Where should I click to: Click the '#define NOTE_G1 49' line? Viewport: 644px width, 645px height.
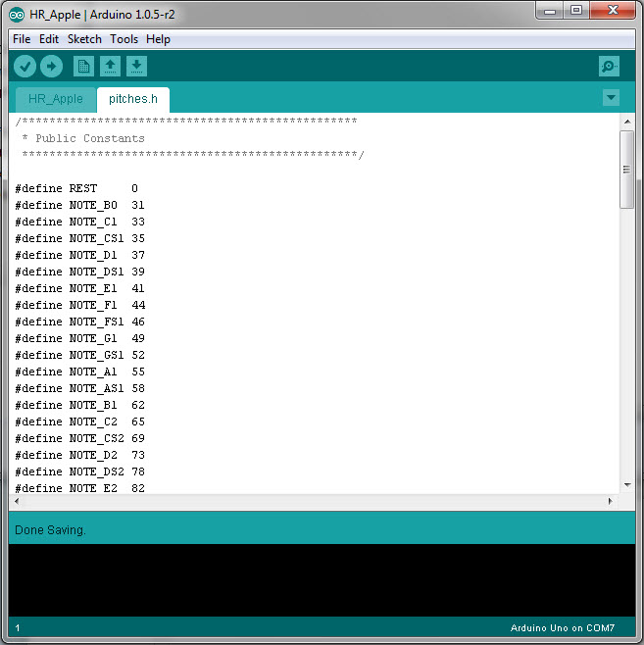click(x=79, y=338)
